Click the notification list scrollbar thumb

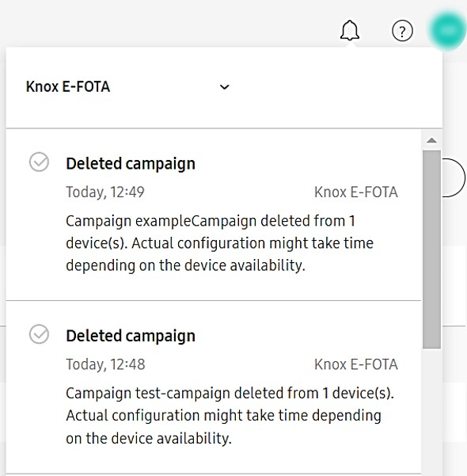coord(431,249)
